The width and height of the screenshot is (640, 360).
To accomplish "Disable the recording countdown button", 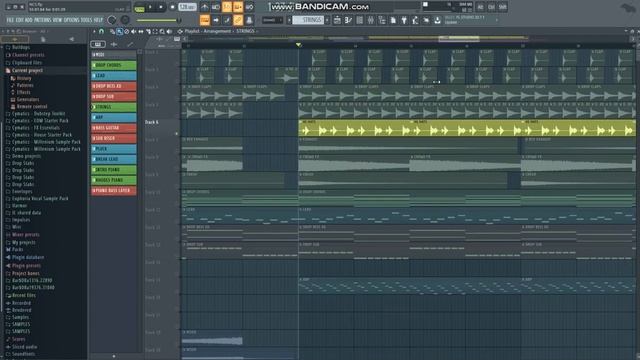I will click(x=227, y=7).
